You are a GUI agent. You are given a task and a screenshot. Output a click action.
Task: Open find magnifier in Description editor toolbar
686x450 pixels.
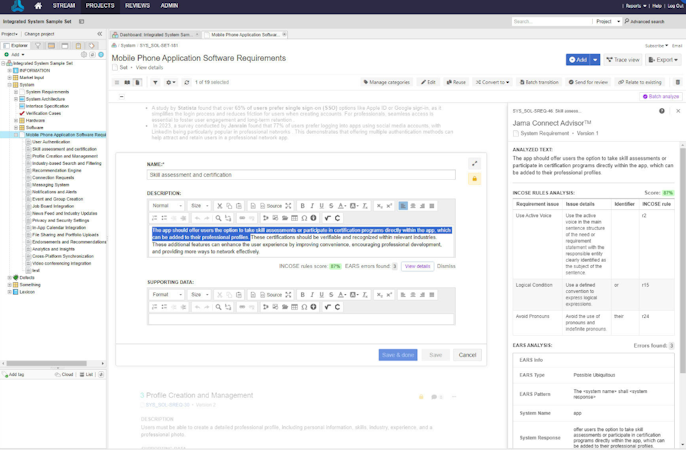point(218,218)
